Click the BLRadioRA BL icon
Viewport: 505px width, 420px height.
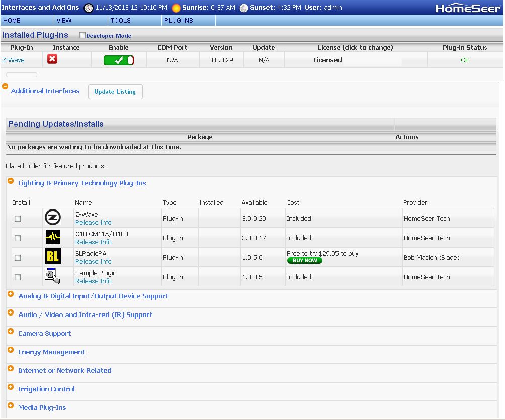52,256
